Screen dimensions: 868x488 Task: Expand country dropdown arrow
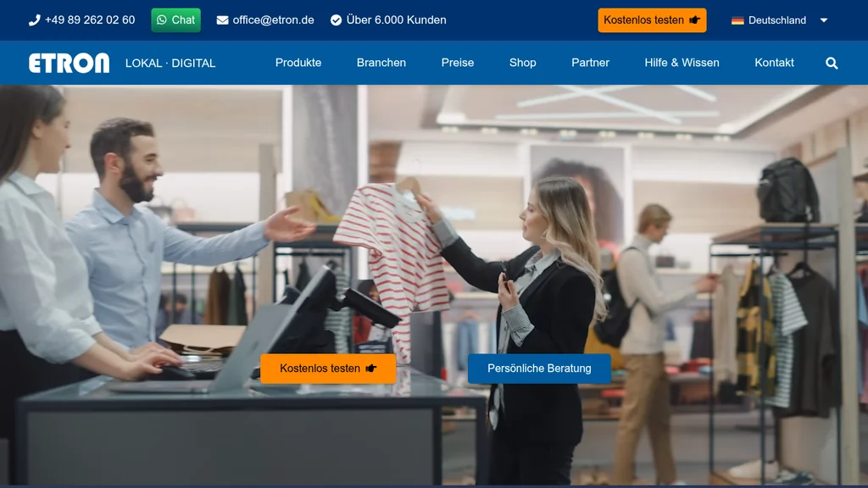824,20
